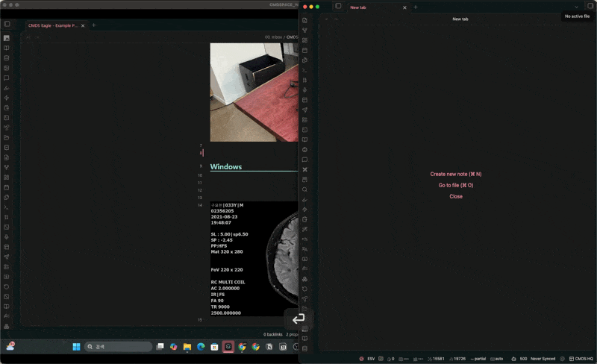The height and width of the screenshot is (364, 597).
Task: Open Windows Start menu
Action: [76, 347]
